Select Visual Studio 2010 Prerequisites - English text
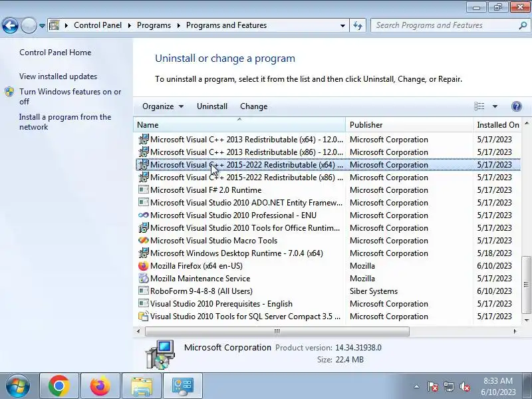This screenshot has height=399, width=532. [221, 304]
